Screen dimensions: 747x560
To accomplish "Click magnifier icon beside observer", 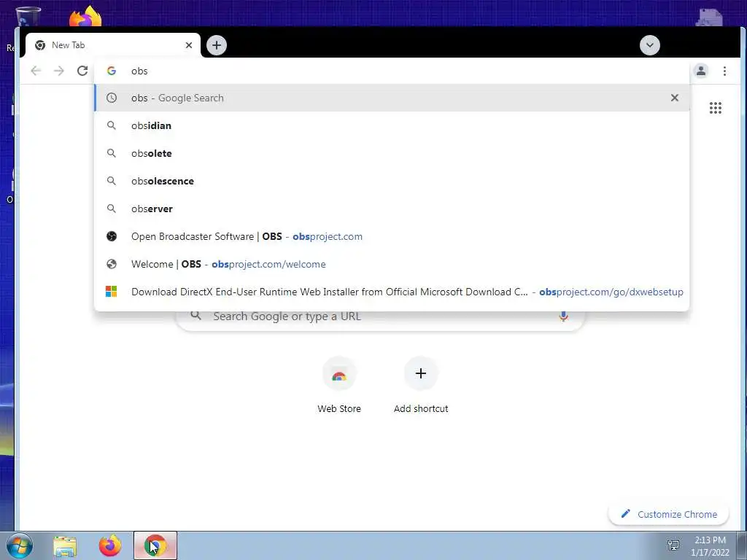I will (x=112, y=209).
